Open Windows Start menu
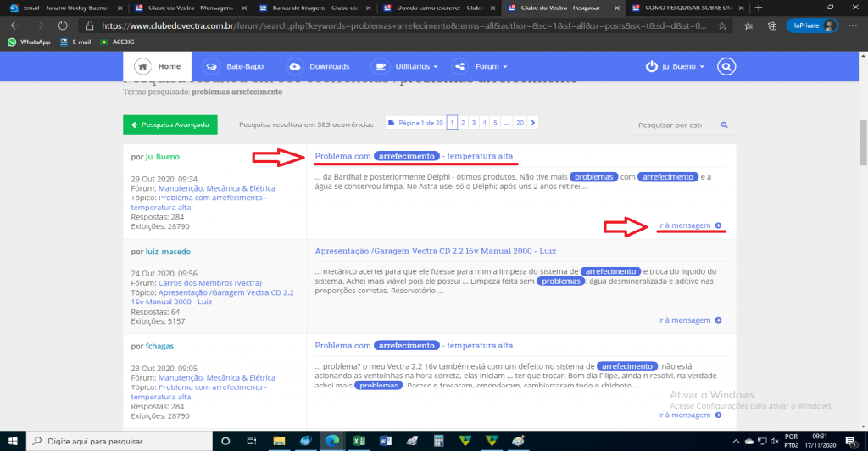868x451 pixels. 13,441
